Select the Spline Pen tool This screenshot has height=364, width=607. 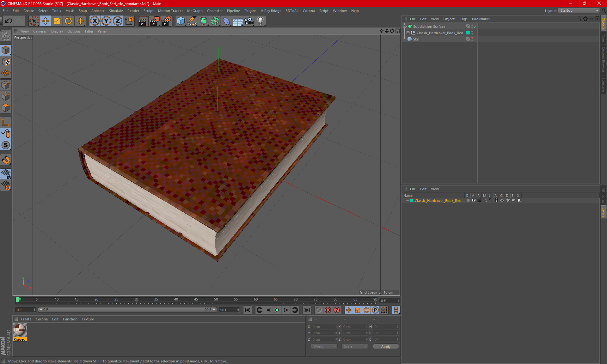tap(192, 21)
